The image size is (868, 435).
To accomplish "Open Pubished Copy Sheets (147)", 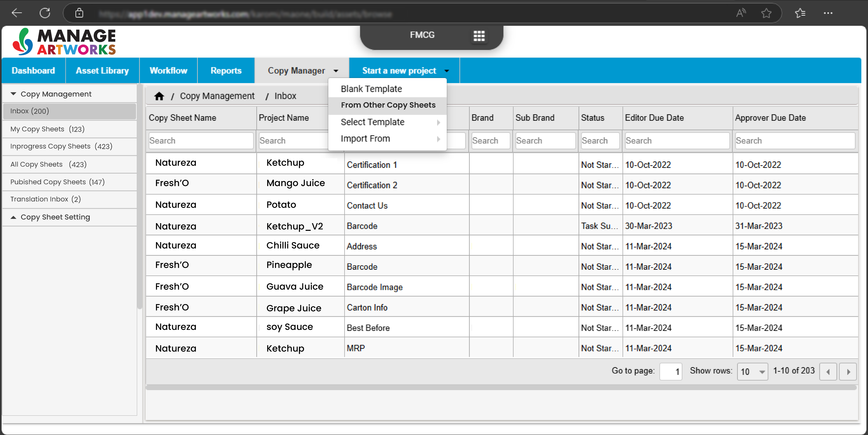I will (x=69, y=182).
